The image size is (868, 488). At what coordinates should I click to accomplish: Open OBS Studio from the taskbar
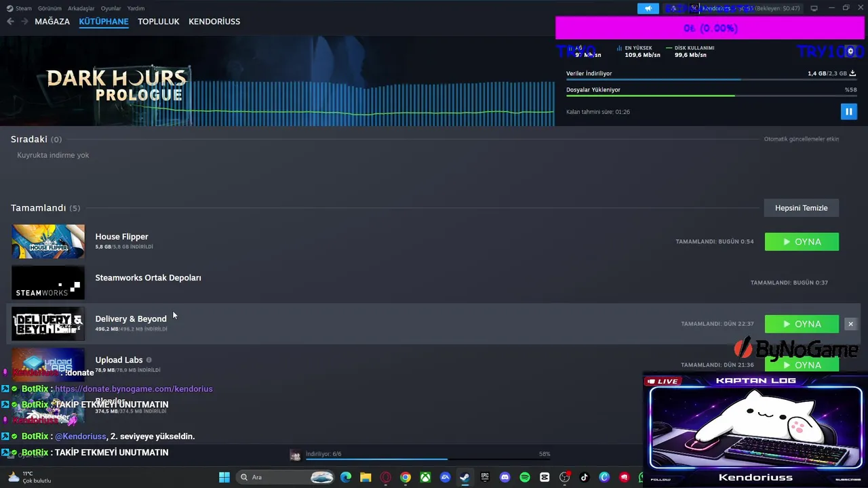[x=564, y=477]
